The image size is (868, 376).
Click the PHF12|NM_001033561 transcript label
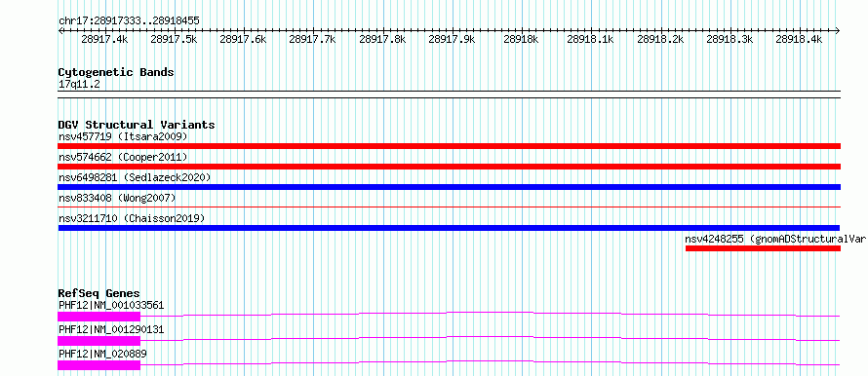pos(111,305)
